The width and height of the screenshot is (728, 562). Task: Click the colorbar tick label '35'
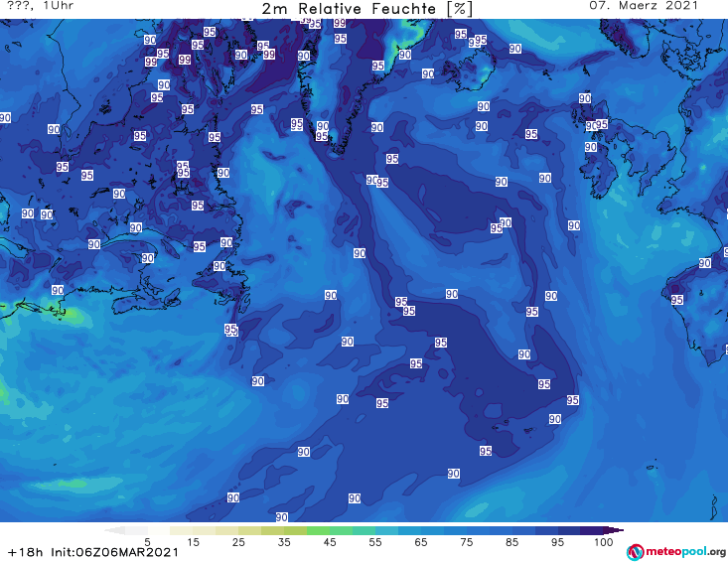coord(284,542)
